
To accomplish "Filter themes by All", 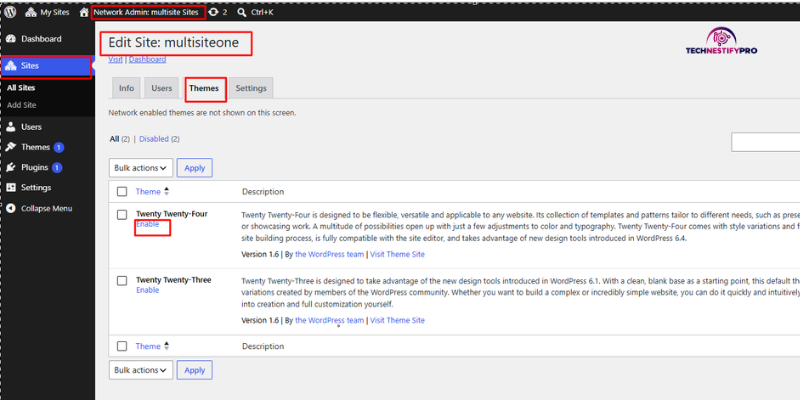I will pos(114,139).
